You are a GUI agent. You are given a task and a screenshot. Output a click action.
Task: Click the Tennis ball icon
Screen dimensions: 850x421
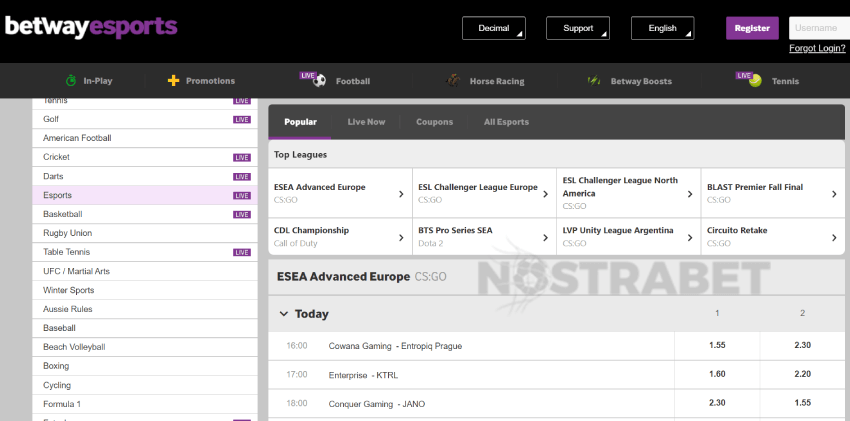click(x=755, y=81)
